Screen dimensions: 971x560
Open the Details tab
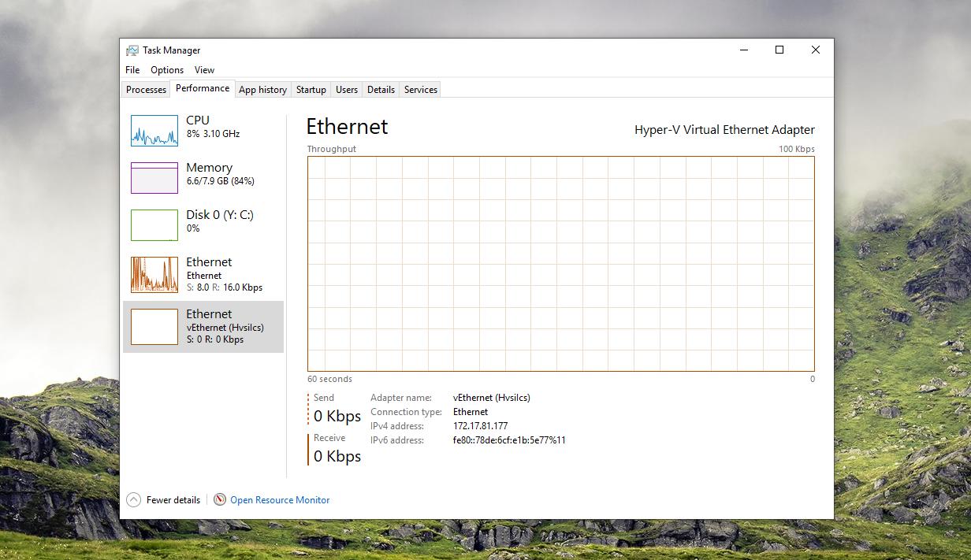pyautogui.click(x=381, y=90)
